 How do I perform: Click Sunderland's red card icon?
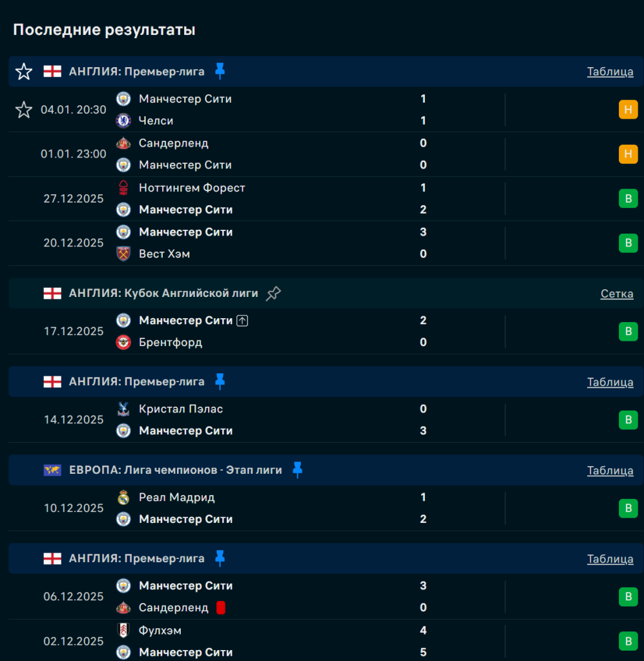pyautogui.click(x=221, y=607)
